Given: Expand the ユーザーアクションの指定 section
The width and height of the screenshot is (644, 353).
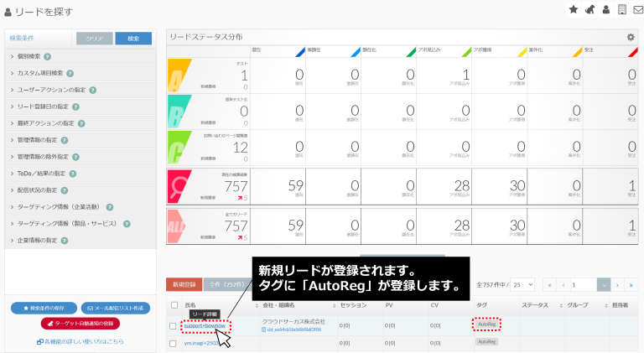Looking at the screenshot, I should point(80,90).
